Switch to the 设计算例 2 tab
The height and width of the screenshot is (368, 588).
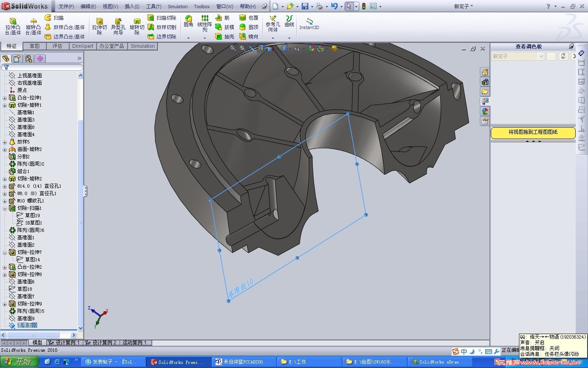point(101,343)
